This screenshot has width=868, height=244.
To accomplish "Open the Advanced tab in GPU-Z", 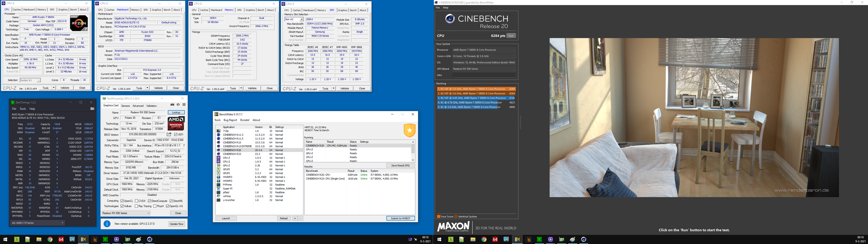I will tap(138, 106).
